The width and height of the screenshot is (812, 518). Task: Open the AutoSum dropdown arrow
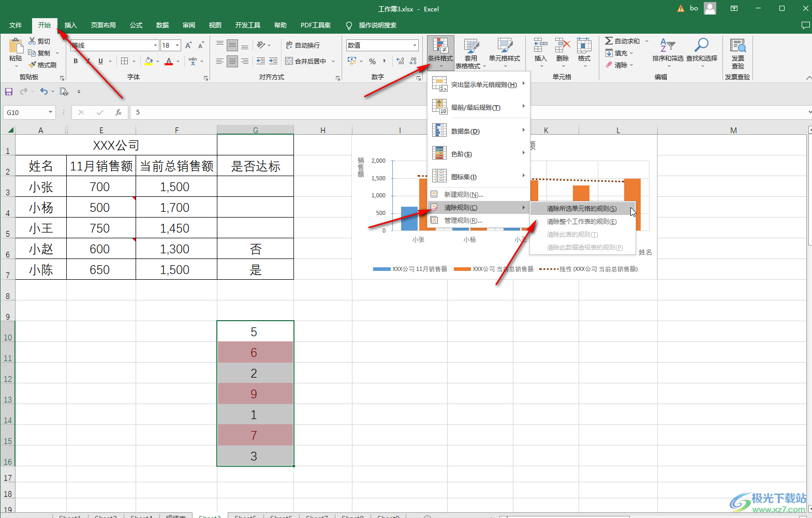(647, 41)
